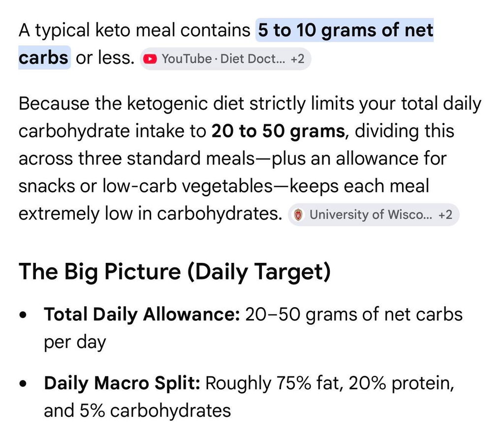Click the red YouTube play icon
This screenshot has height=442, width=504.
click(150, 59)
